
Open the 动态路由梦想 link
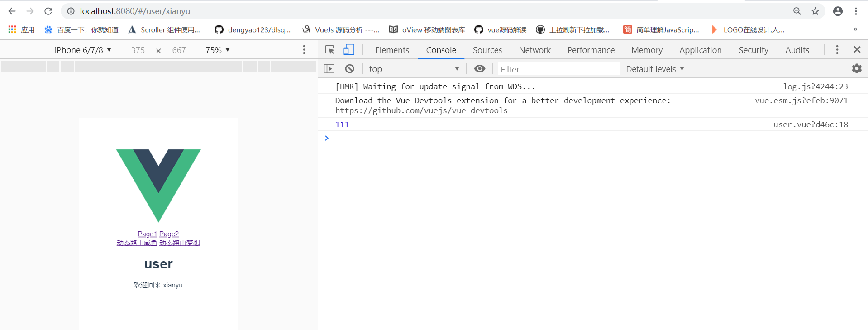pos(179,243)
